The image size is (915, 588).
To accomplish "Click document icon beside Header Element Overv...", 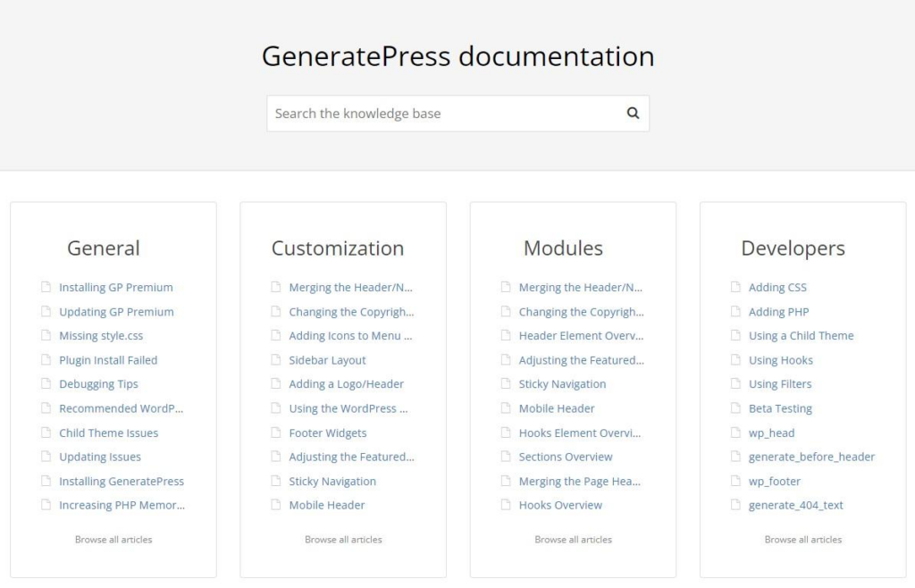I will (506, 335).
